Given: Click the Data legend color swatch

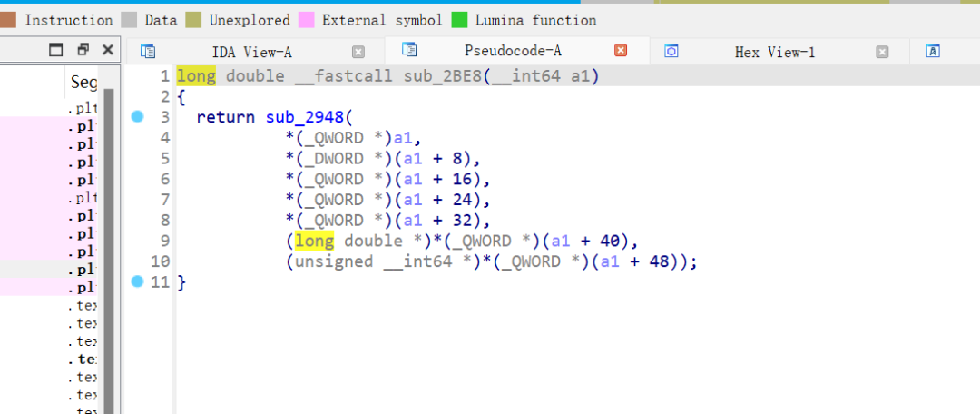Looking at the screenshot, I should click(x=129, y=20).
